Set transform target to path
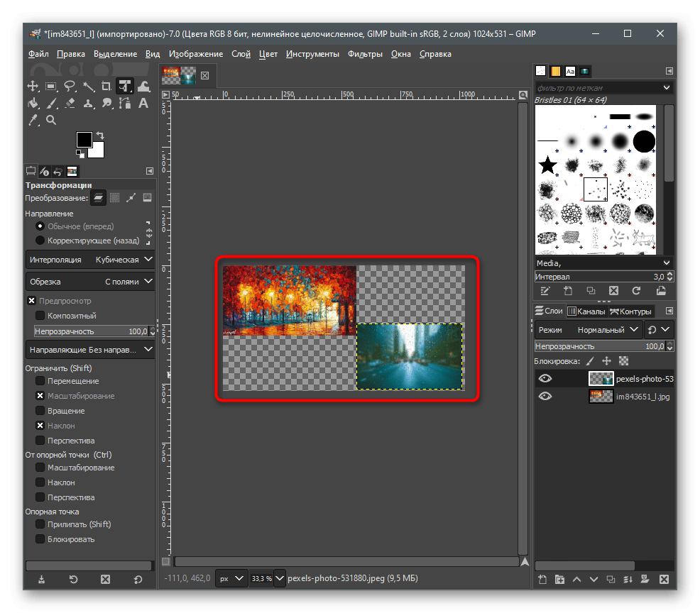The image size is (700, 613). (x=131, y=198)
